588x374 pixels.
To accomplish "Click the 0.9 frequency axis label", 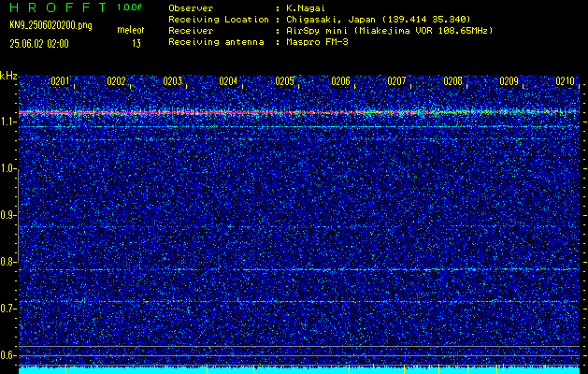I will (7, 215).
